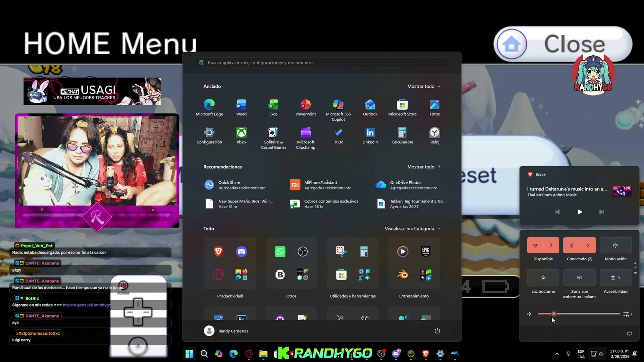Launch the pinned Xbox app
644x362 pixels.
tap(242, 136)
